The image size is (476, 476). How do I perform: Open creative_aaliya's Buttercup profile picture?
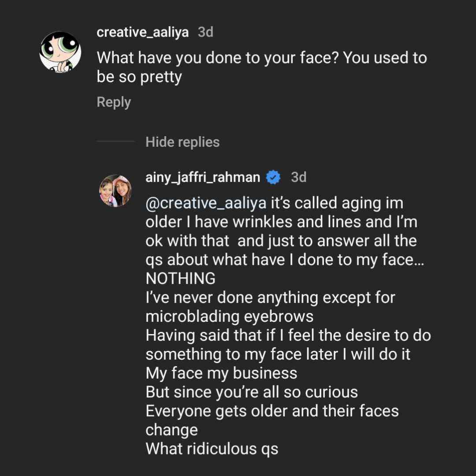(60, 52)
